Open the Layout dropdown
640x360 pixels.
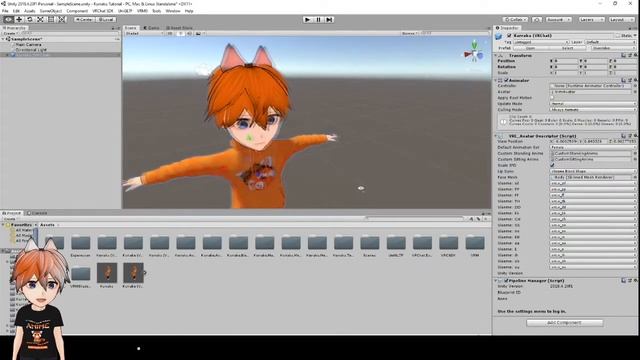(x=621, y=19)
